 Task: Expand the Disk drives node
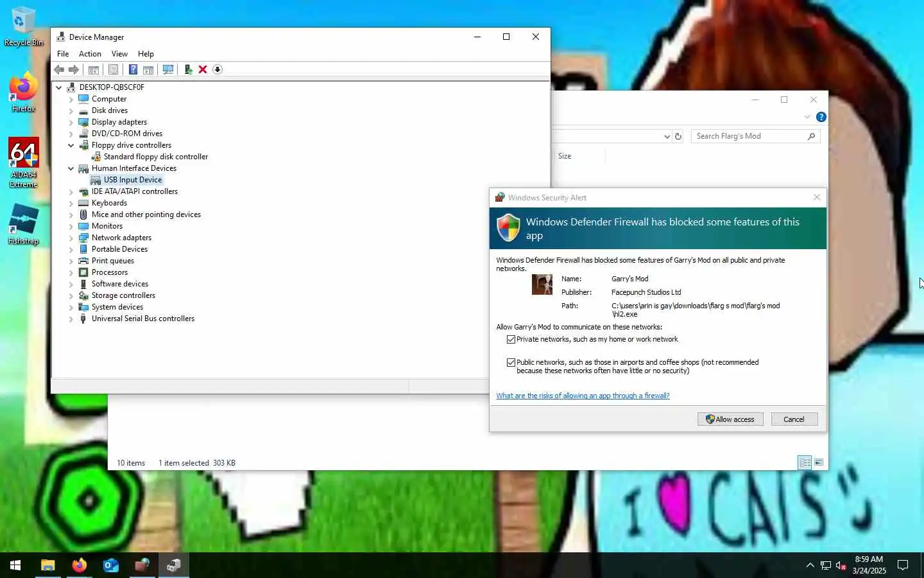point(71,111)
